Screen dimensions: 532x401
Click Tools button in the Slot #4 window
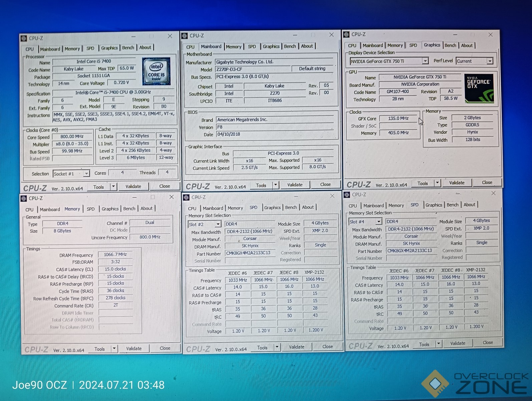click(x=424, y=345)
